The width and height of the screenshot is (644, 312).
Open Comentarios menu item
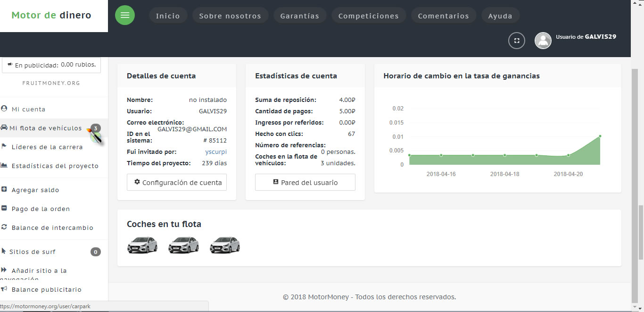tap(444, 16)
